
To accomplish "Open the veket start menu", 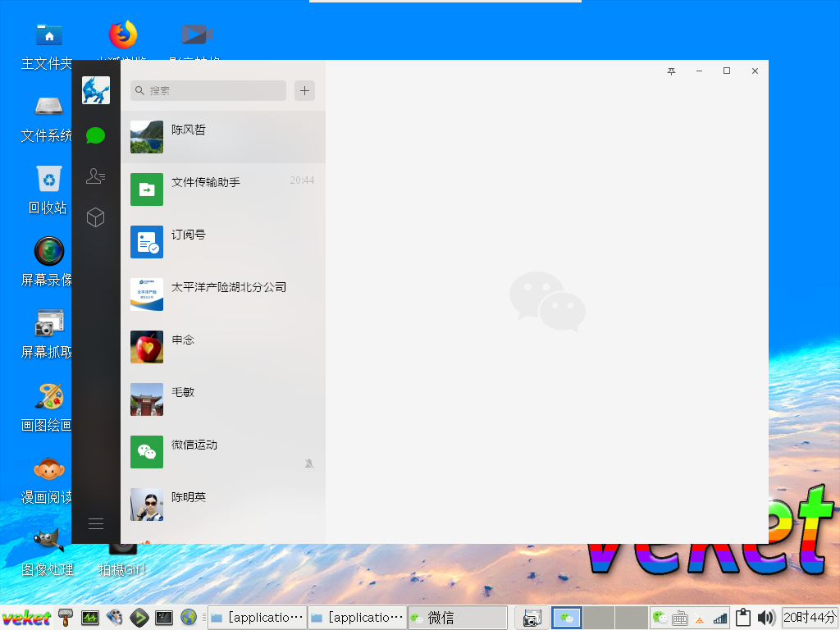I will pyautogui.click(x=26, y=618).
